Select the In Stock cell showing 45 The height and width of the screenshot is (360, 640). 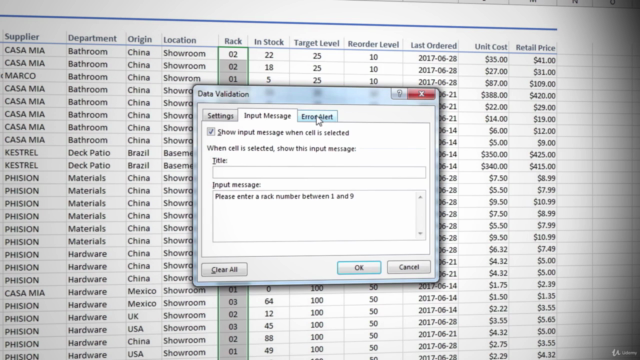point(268,326)
